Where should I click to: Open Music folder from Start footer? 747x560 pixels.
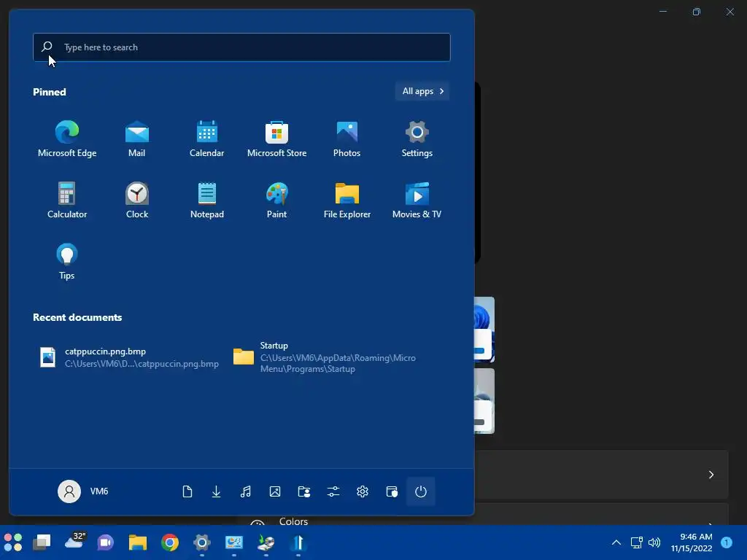[245, 491]
